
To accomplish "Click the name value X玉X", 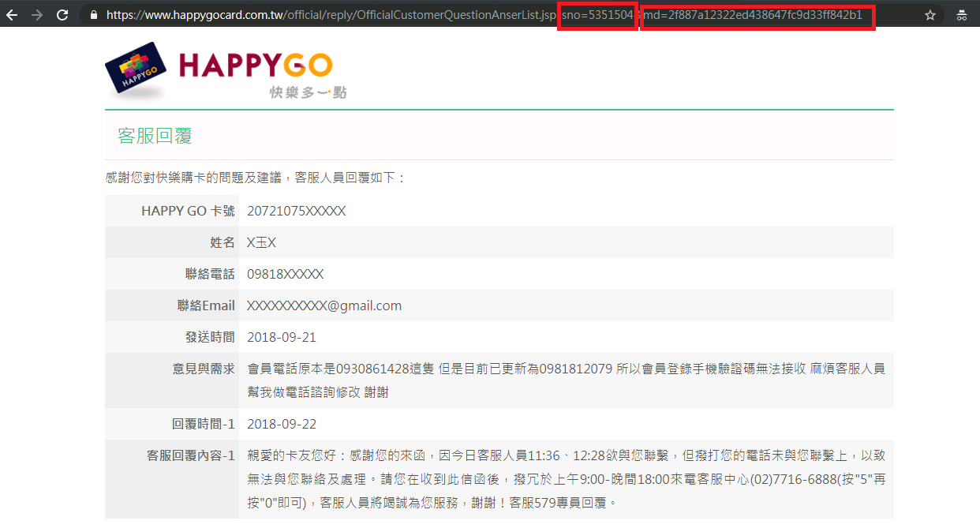I will point(261,242).
